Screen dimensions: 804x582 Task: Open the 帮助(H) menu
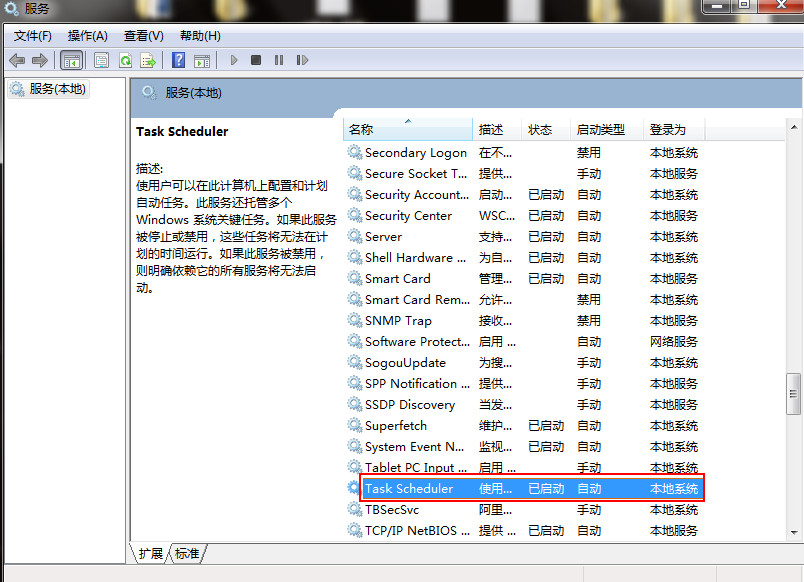(200, 36)
